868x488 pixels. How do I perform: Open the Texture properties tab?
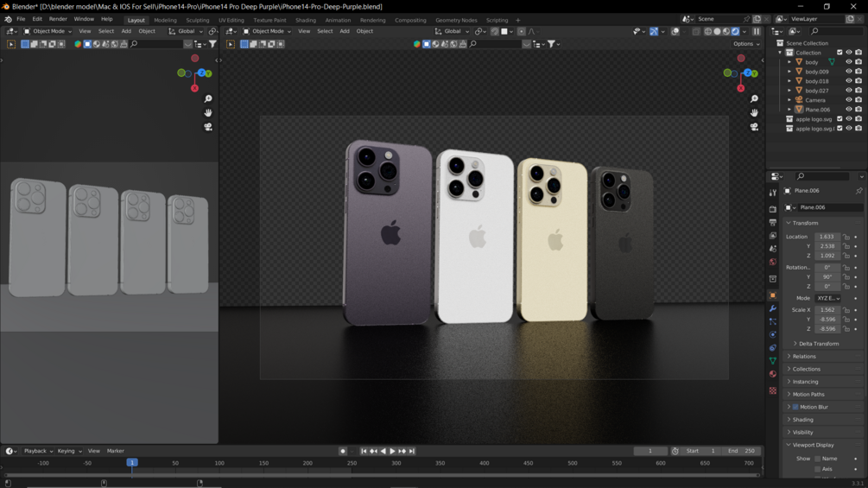[x=773, y=390]
